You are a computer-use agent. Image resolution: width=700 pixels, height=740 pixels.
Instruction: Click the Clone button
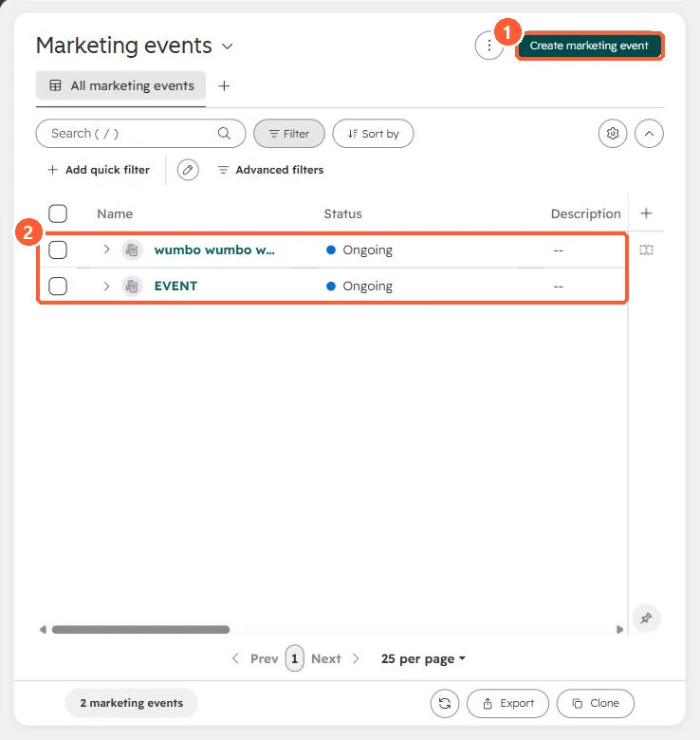tap(596, 703)
